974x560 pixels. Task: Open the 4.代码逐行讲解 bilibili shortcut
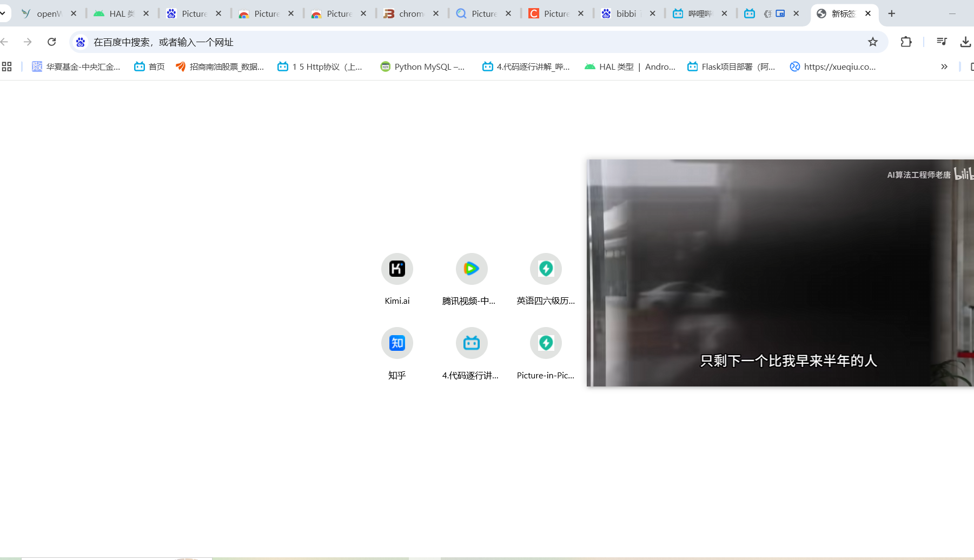tap(471, 343)
